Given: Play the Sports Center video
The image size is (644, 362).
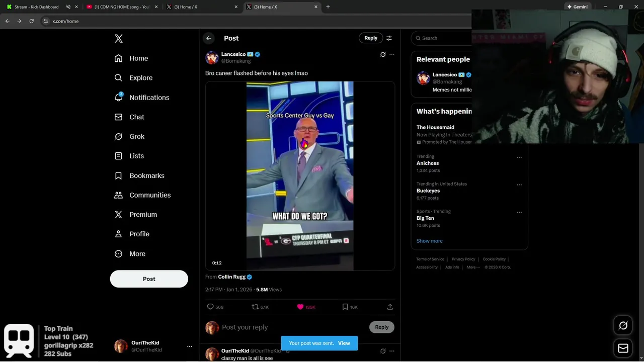Looking at the screenshot, I should click(300, 176).
